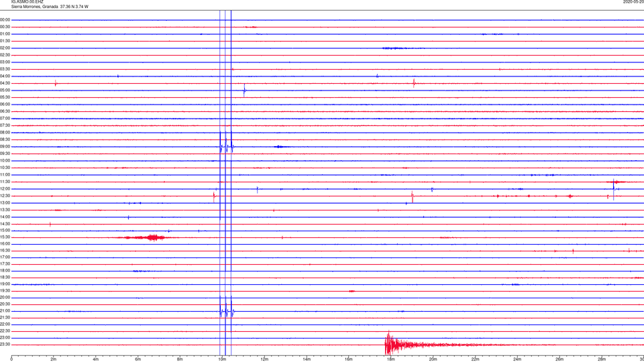Select the 16:30 trace label
This screenshot has height=362, width=644.
click(5, 250)
